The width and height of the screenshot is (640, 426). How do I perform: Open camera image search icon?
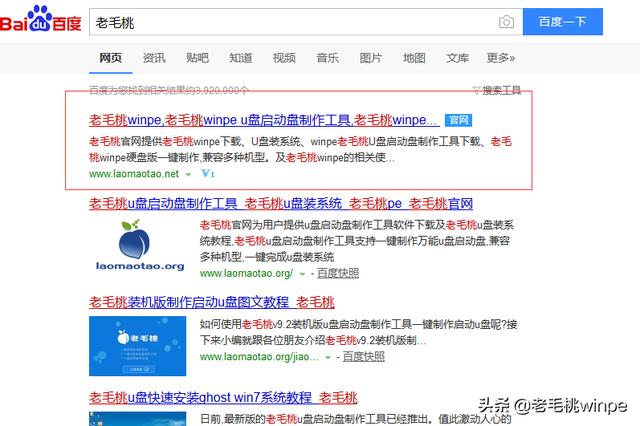coord(506,22)
